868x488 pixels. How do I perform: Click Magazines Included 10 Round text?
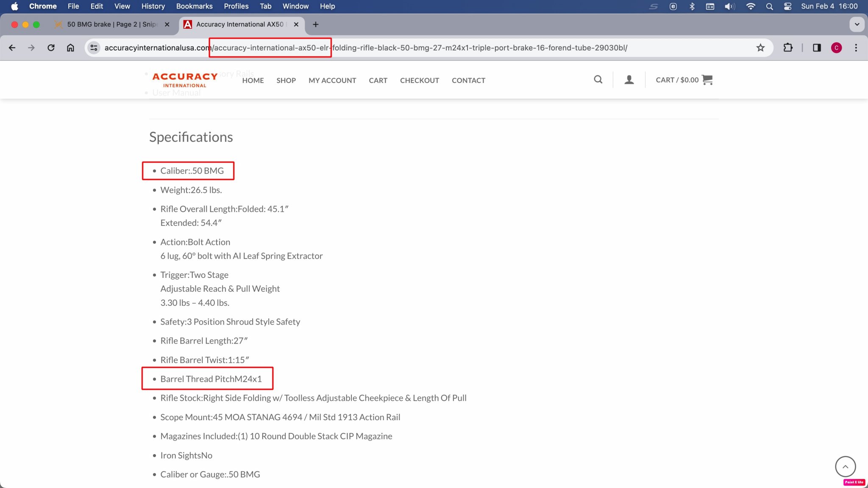[x=276, y=436]
